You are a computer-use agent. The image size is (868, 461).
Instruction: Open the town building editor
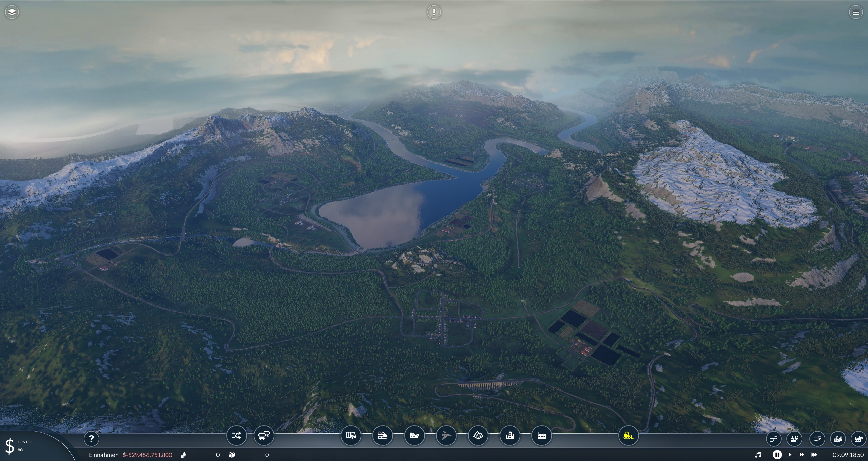tap(510, 436)
